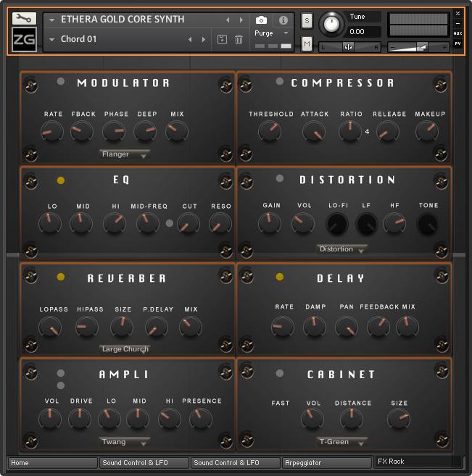
Task: Click the Reverber SIZE knob
Action: point(122,327)
